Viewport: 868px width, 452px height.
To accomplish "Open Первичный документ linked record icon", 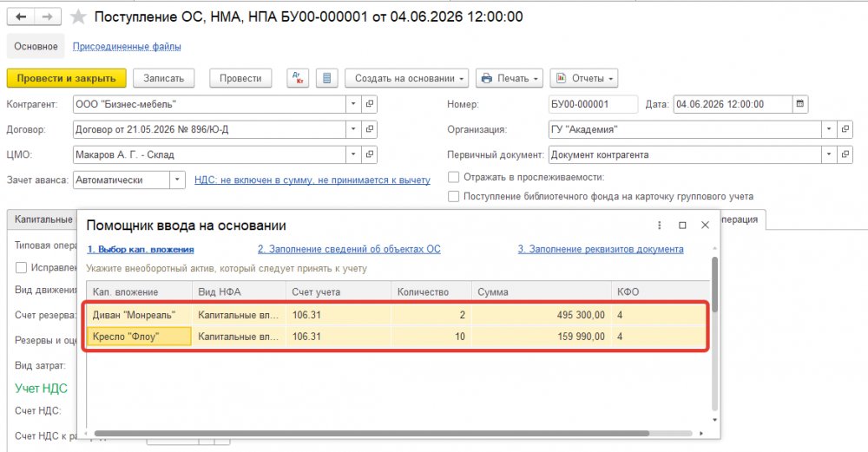I will tap(845, 154).
